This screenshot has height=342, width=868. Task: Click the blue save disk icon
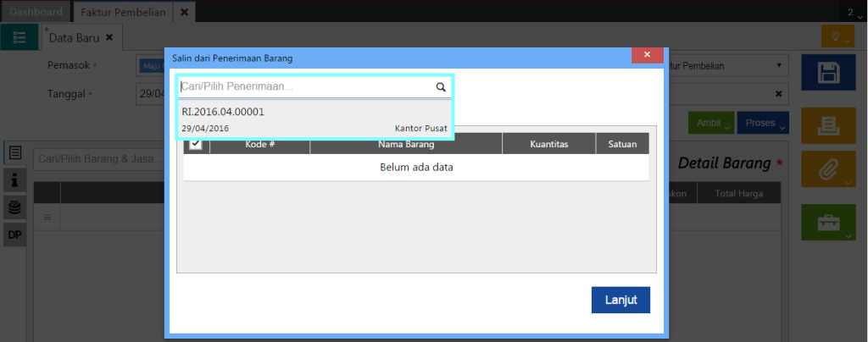coord(826,73)
